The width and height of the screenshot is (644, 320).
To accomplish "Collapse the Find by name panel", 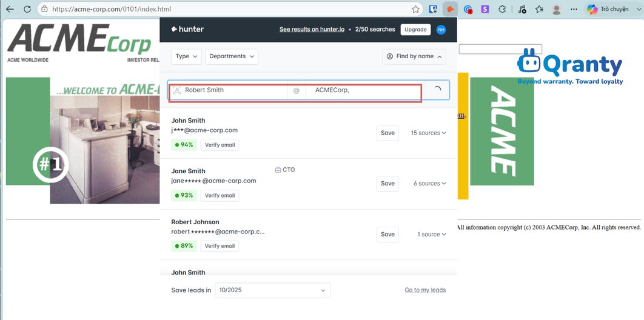I will 414,56.
